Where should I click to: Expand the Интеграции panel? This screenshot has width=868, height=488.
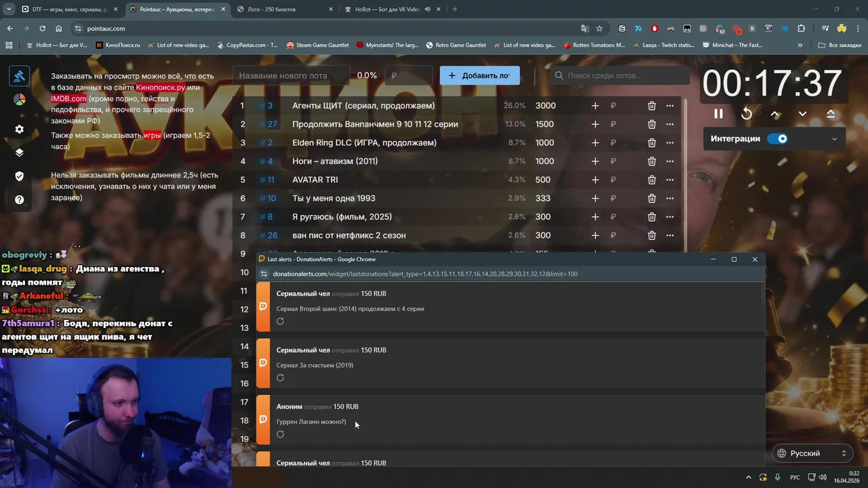point(834,139)
